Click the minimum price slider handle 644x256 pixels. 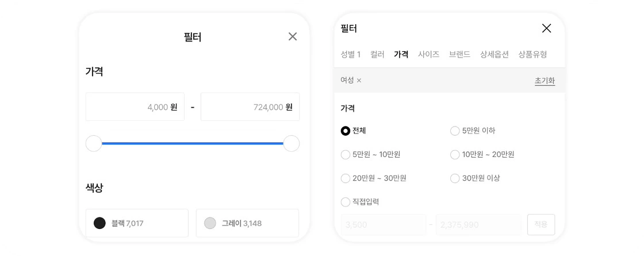pos(94,144)
